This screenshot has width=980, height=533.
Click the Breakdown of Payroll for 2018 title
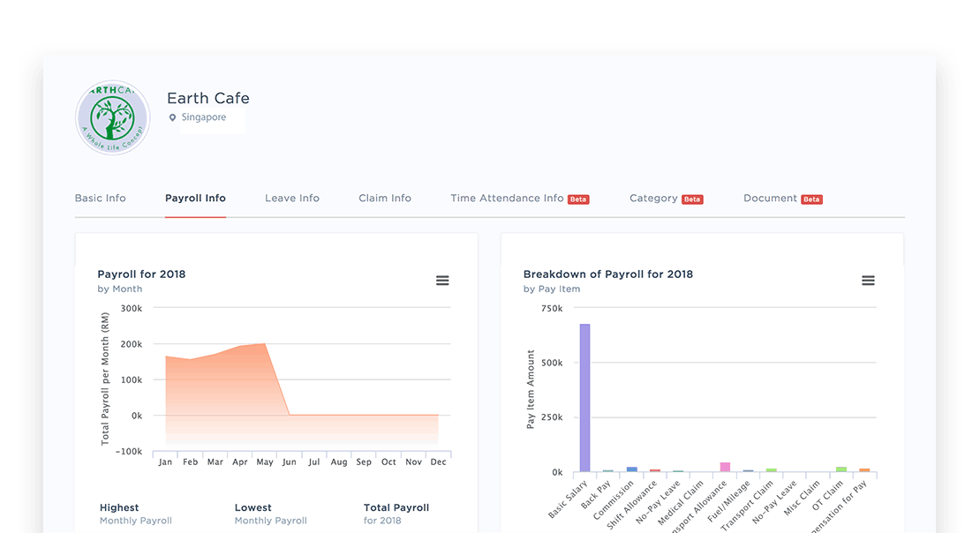(x=608, y=274)
